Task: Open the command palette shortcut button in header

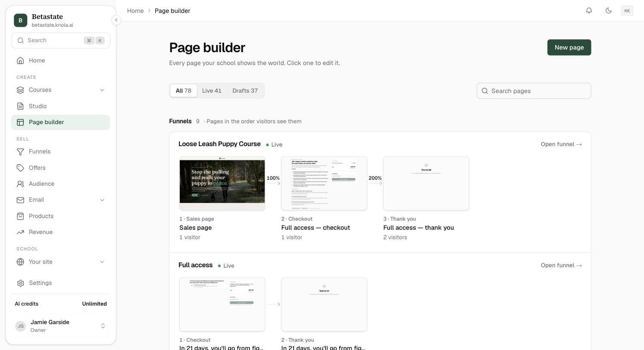Action: click(x=627, y=11)
